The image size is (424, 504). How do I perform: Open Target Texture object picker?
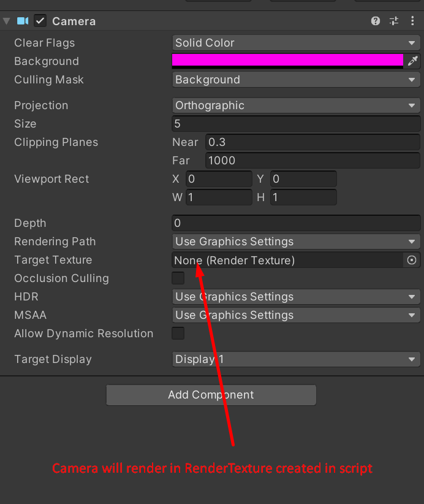412,260
